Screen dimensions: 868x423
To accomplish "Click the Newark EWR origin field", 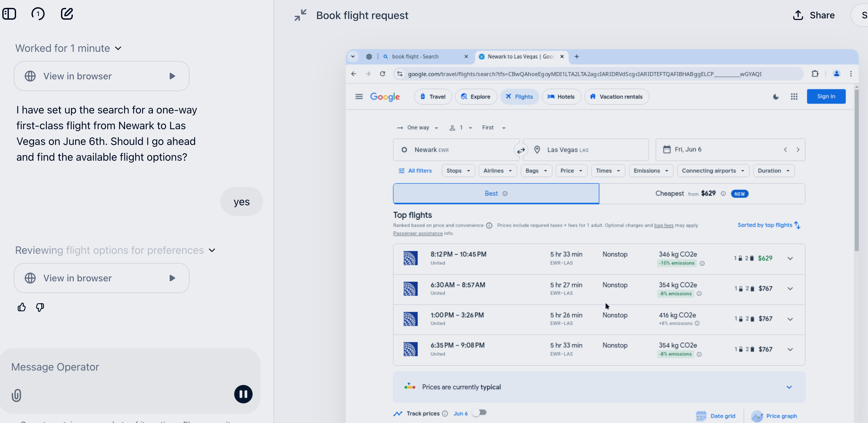I will click(456, 150).
